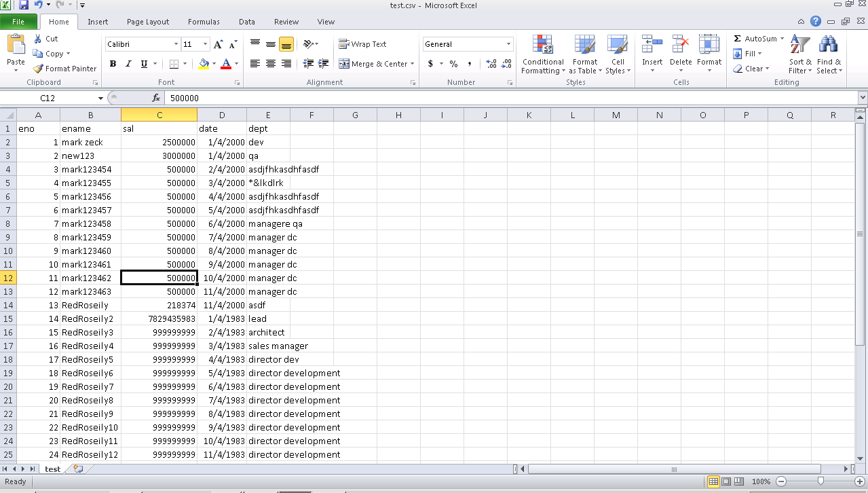Toggle Underline formatting
The width and height of the screenshot is (868, 493).
click(144, 64)
